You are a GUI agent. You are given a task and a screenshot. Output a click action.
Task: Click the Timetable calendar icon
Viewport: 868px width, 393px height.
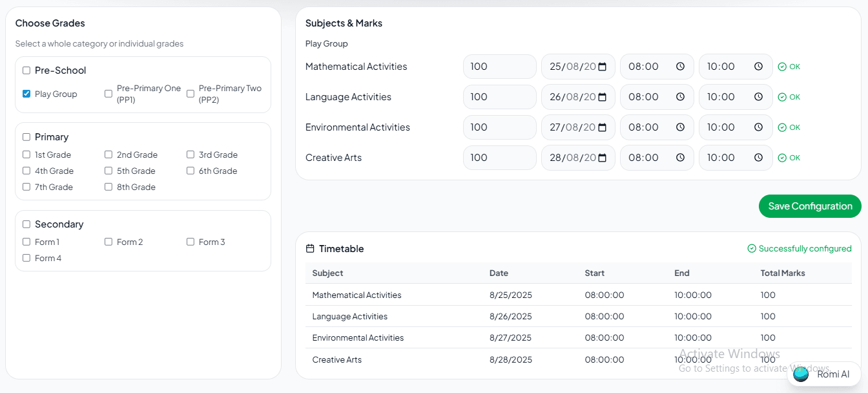tap(309, 248)
